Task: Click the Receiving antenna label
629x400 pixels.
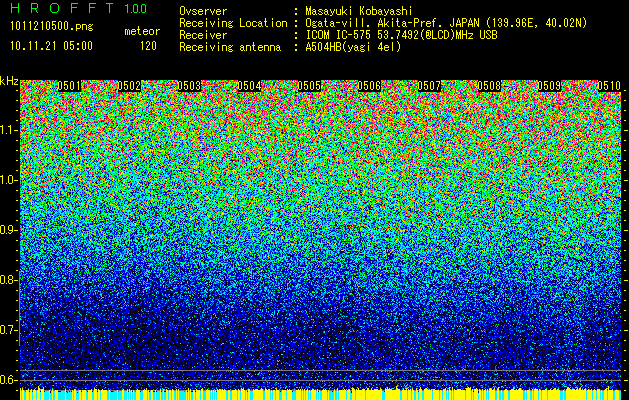Action: 230,47
